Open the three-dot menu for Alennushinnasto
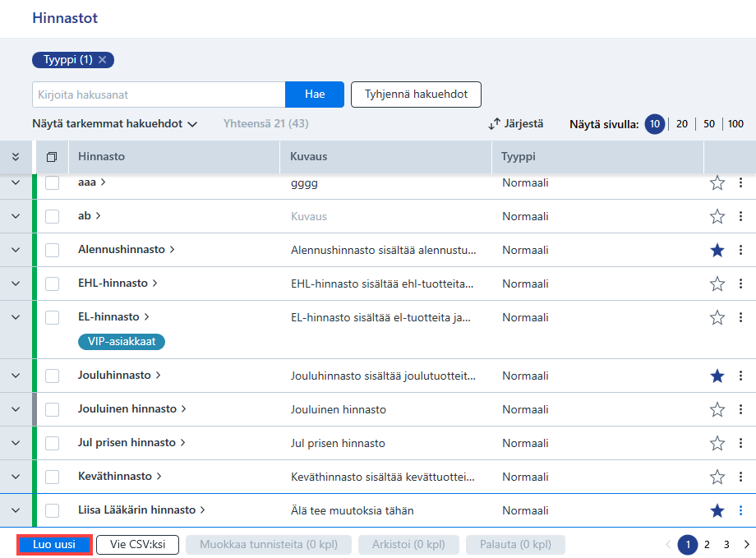This screenshot has width=756, height=558. (x=740, y=251)
